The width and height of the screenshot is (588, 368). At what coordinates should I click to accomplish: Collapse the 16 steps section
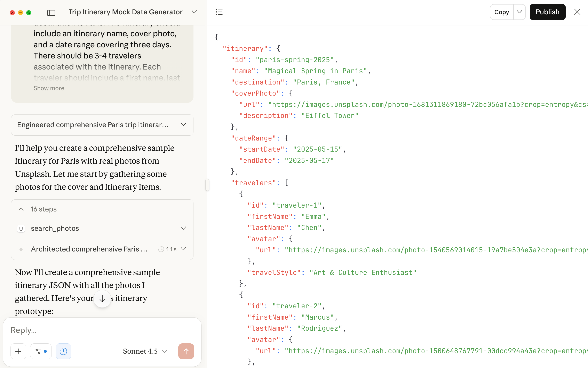click(x=21, y=209)
